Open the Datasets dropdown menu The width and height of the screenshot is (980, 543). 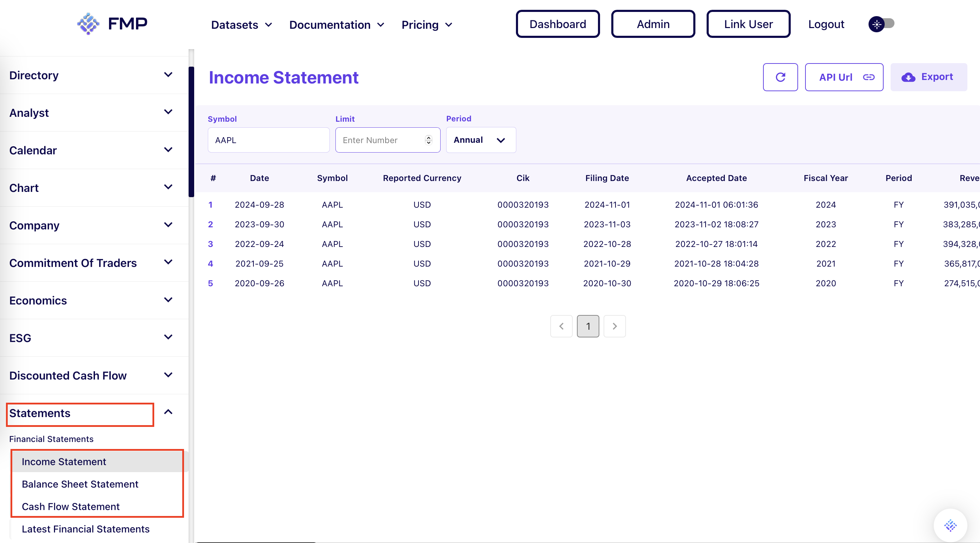(241, 25)
